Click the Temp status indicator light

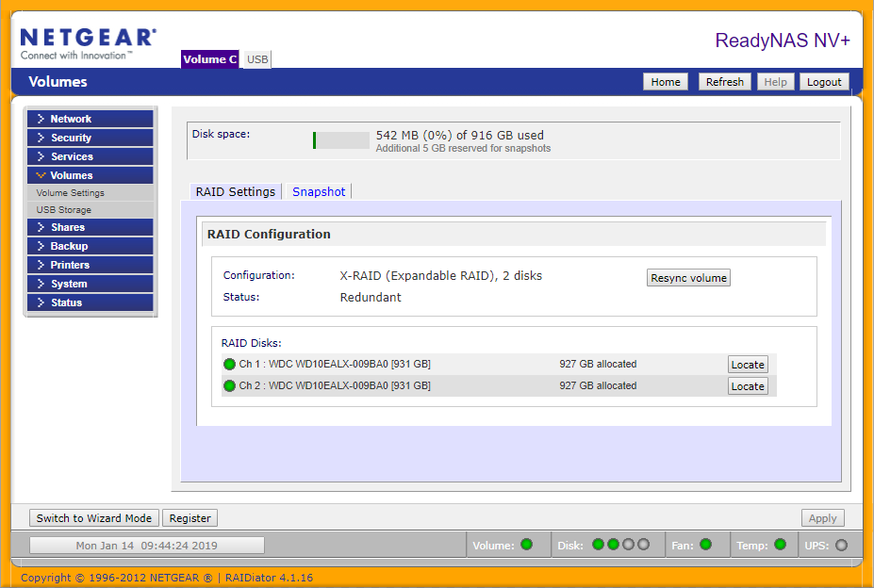click(780, 545)
